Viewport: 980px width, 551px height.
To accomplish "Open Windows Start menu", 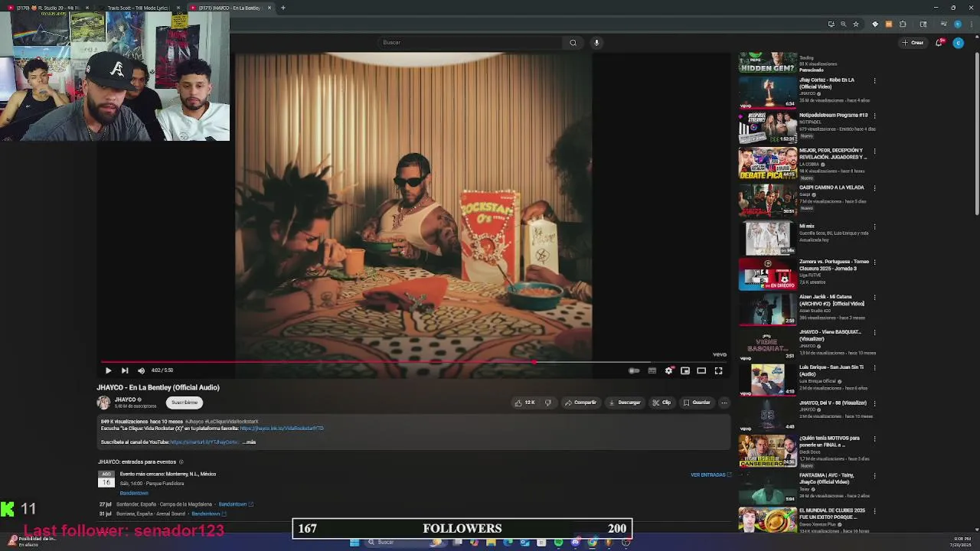I will click(x=354, y=543).
